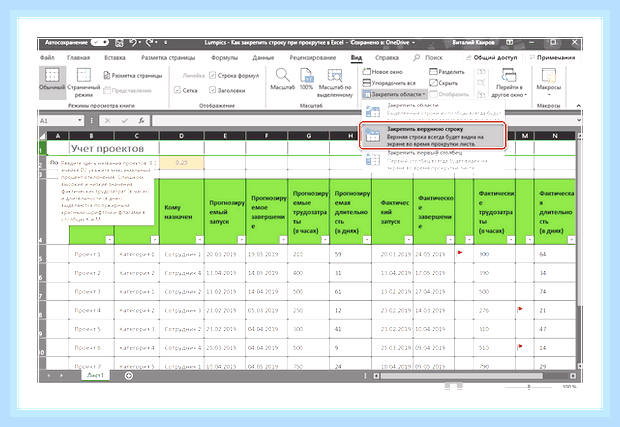Click the Представления ribbon button
Viewport: 620px width, 427px height.
click(x=127, y=91)
